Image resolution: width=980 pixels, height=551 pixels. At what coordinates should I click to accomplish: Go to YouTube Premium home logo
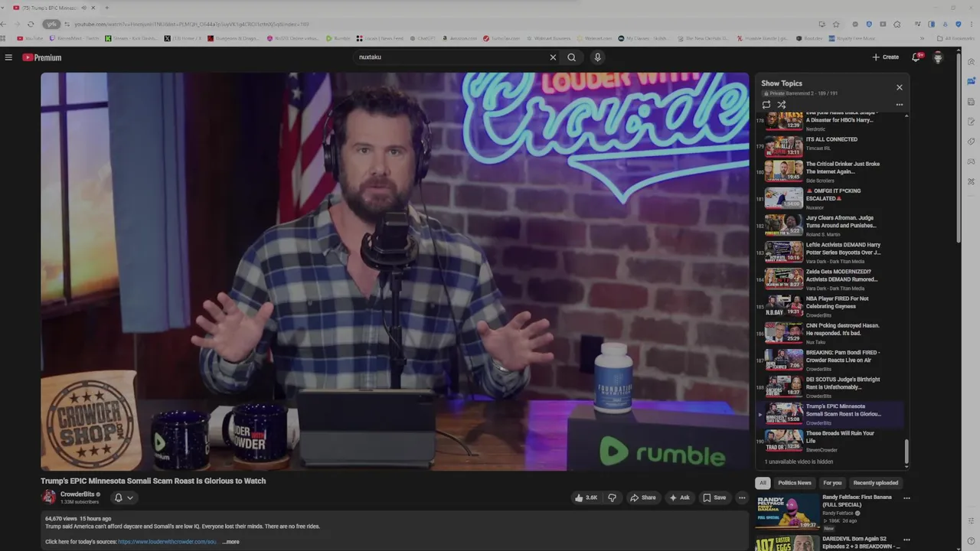coord(41,57)
